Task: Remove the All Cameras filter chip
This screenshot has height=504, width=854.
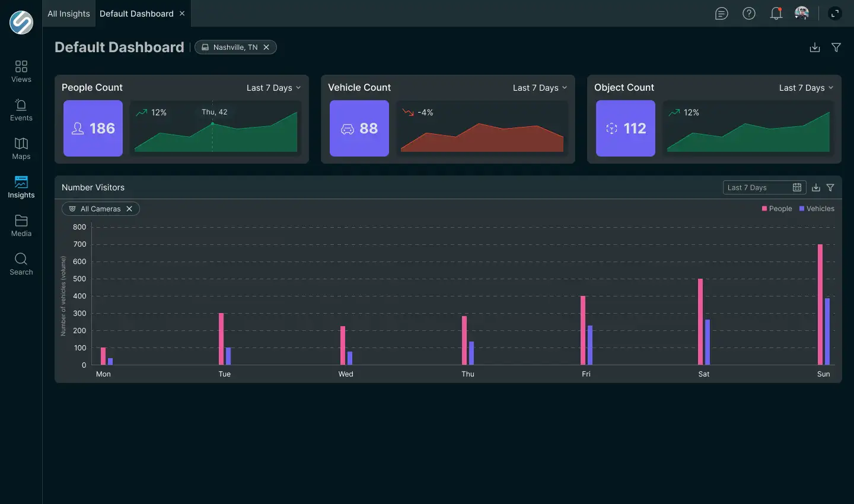Action: (x=129, y=209)
